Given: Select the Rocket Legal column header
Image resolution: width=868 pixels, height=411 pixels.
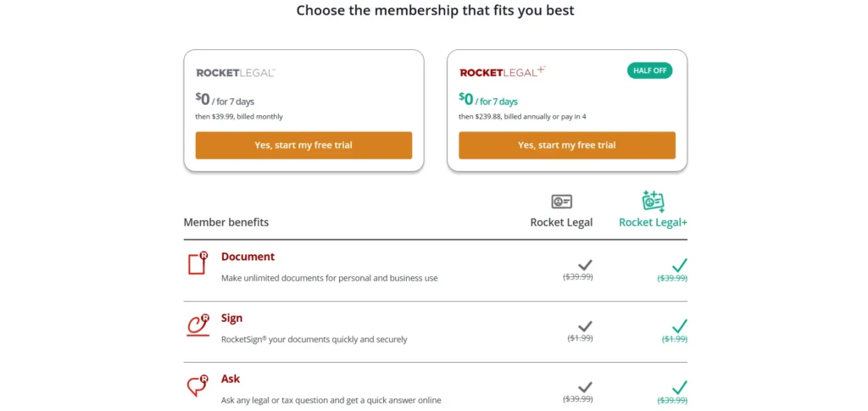Looking at the screenshot, I should (561, 222).
